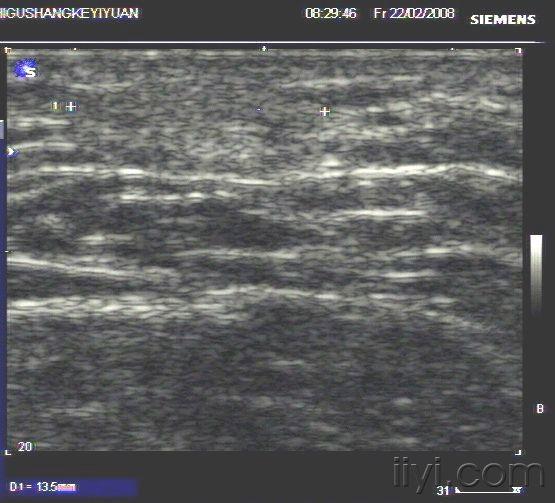Click the grayscale bar on the right
This screenshot has height=503, width=555.
[536, 274]
